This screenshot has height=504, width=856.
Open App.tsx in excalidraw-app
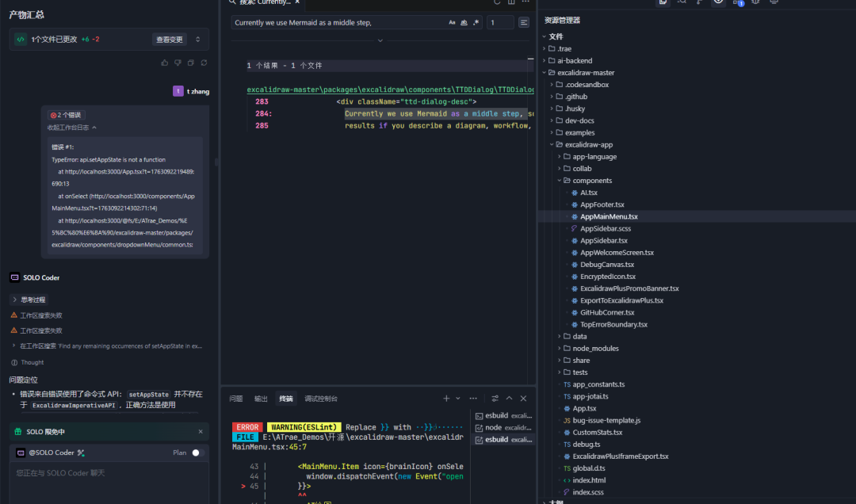(583, 408)
